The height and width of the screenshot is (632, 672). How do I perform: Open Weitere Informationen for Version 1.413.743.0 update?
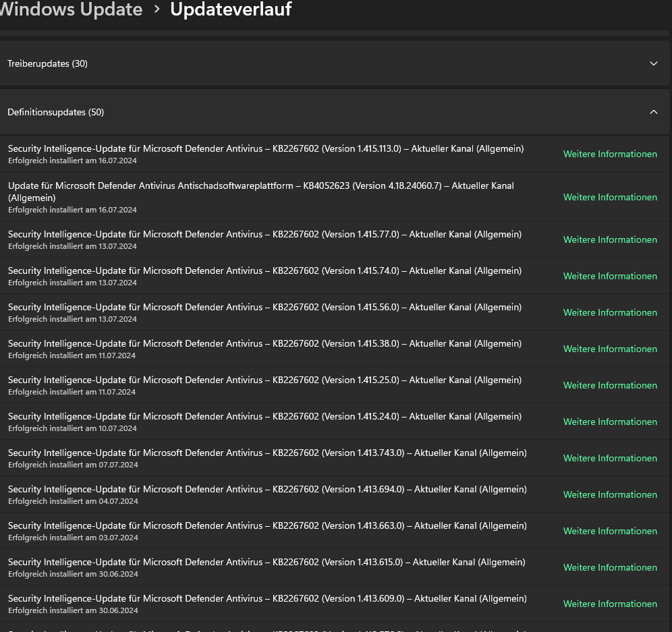[x=610, y=458]
